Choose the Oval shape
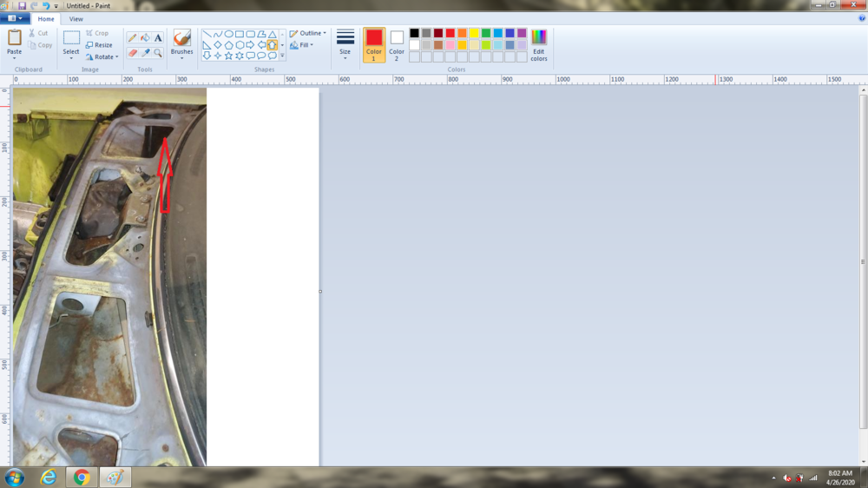The image size is (868, 488). (228, 34)
